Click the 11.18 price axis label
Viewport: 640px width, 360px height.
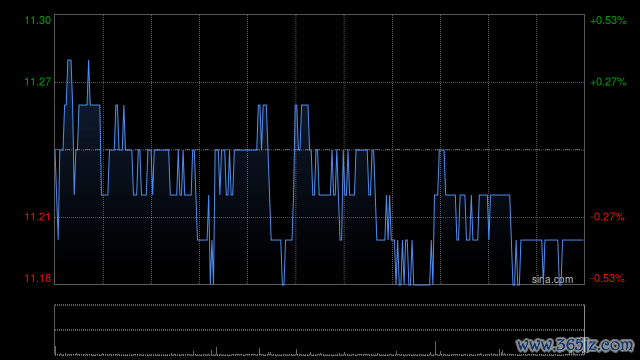[38, 278]
